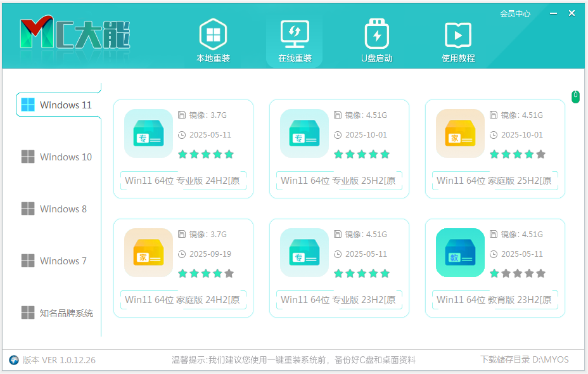Click Win11 64位 专业版 25H2 title

coord(338,181)
